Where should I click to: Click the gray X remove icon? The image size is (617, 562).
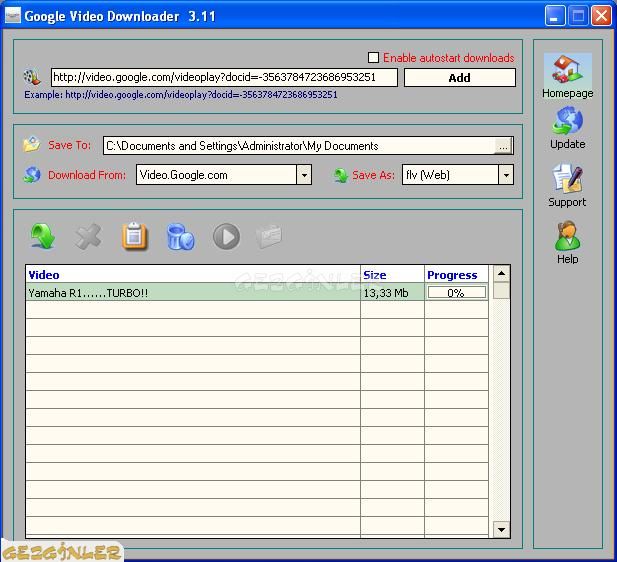pos(88,236)
